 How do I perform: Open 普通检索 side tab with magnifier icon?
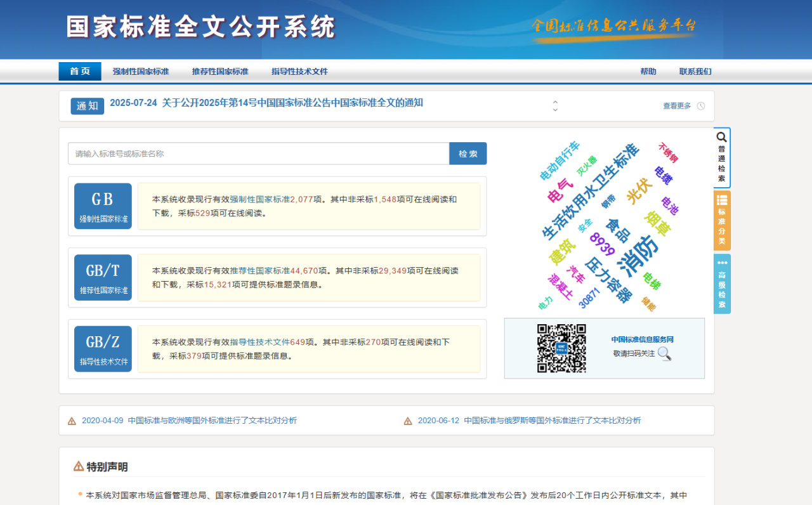pyautogui.click(x=722, y=157)
